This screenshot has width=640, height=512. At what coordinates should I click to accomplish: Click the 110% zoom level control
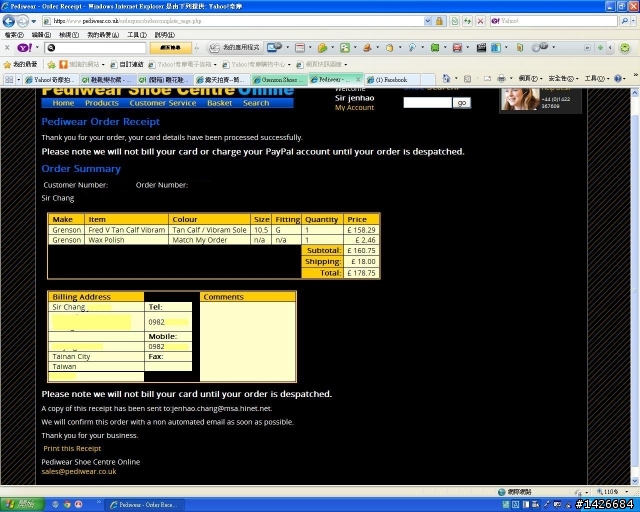(x=612, y=492)
